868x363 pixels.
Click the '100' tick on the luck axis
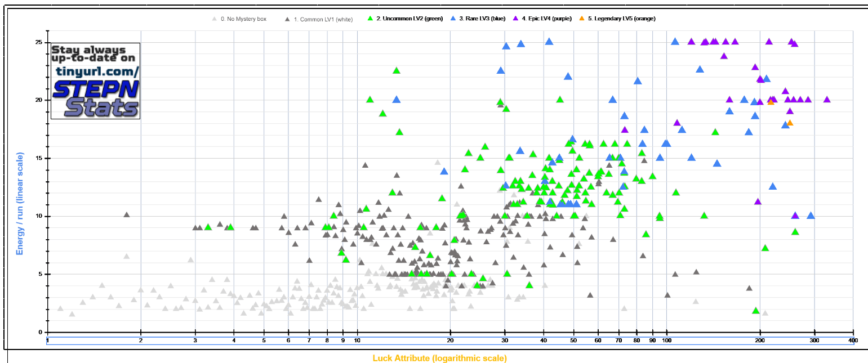point(666,340)
